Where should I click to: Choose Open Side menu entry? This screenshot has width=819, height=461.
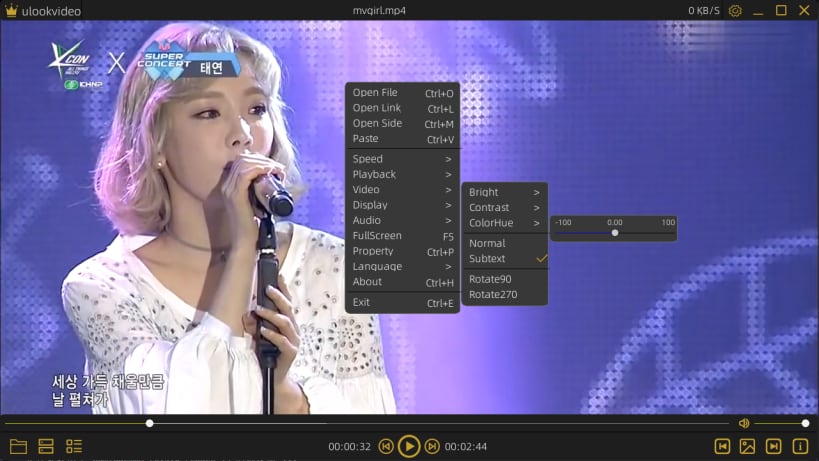[x=403, y=124]
